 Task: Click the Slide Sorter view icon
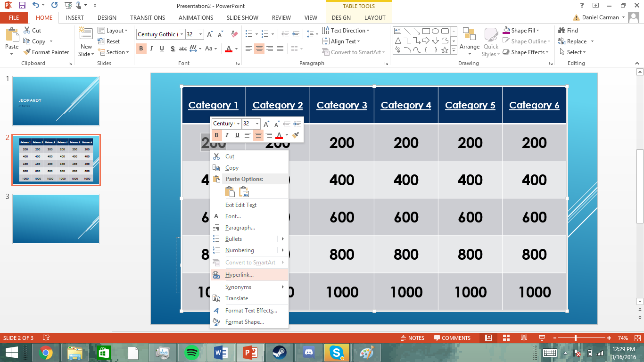coord(506,338)
